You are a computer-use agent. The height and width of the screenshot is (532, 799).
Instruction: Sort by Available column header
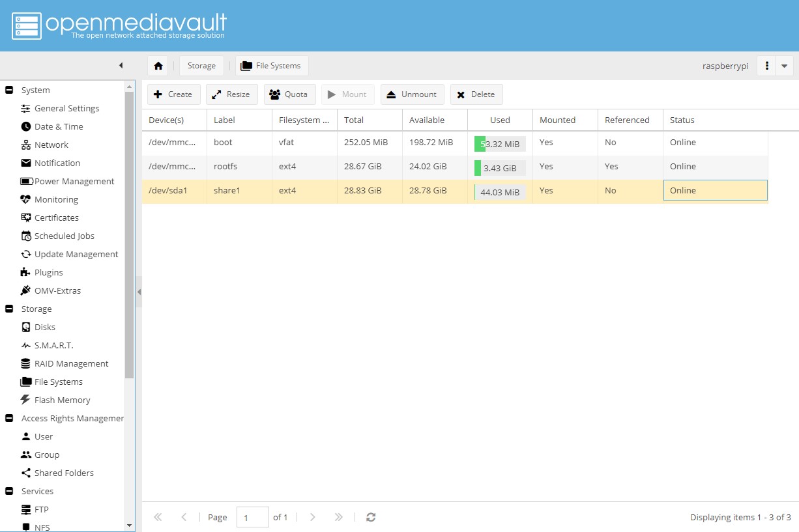click(x=435, y=120)
